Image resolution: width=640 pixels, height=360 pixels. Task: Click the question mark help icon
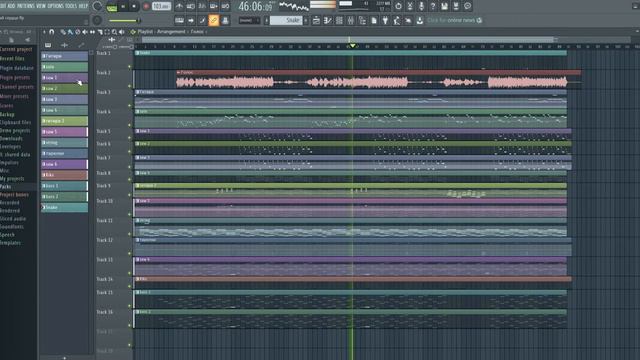pos(433,6)
